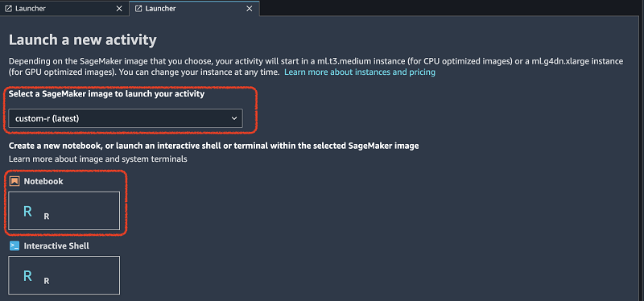Click the Notebook section heading
Viewport: 644px width, 301px height.
[43, 181]
